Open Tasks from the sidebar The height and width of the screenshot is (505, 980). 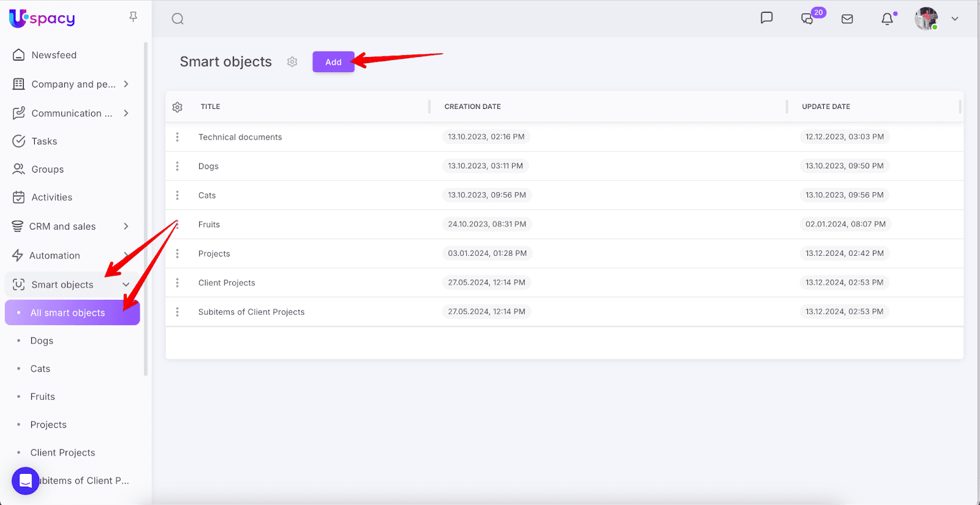[44, 141]
